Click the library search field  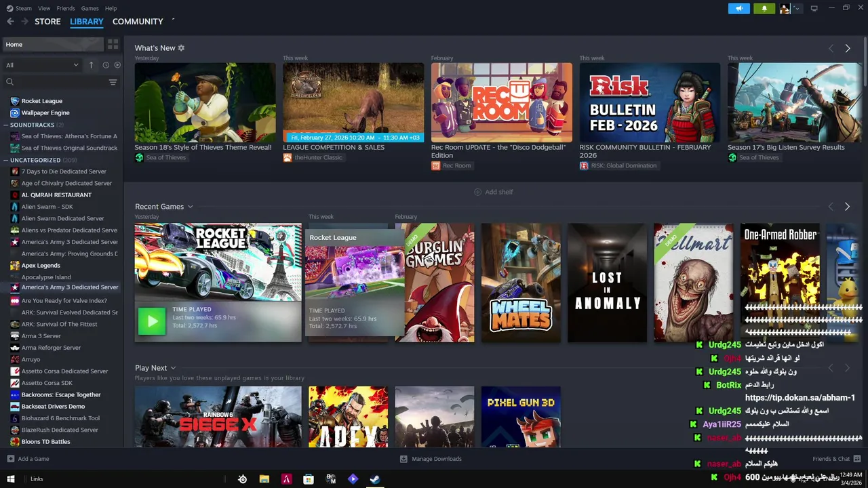point(54,82)
